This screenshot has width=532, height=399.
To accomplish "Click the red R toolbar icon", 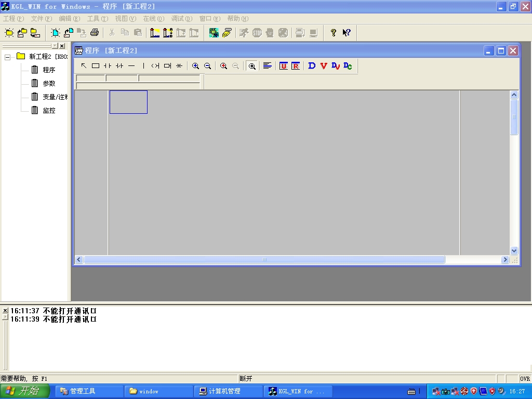I will pyautogui.click(x=296, y=66).
